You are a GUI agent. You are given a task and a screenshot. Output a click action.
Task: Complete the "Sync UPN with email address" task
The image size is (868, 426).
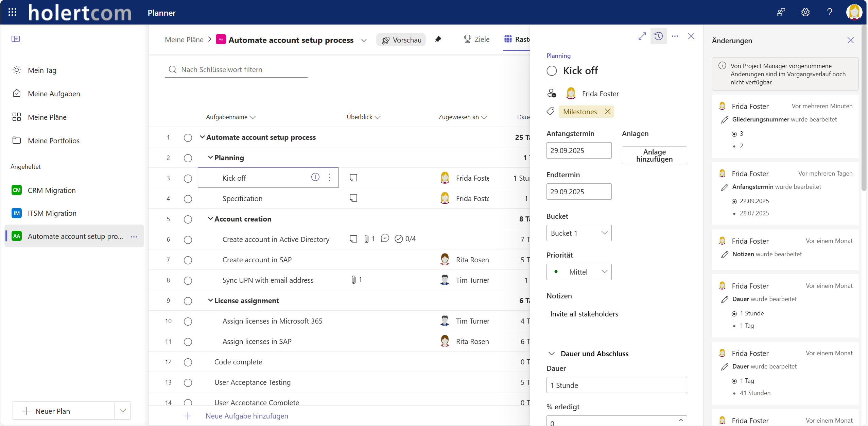click(188, 280)
